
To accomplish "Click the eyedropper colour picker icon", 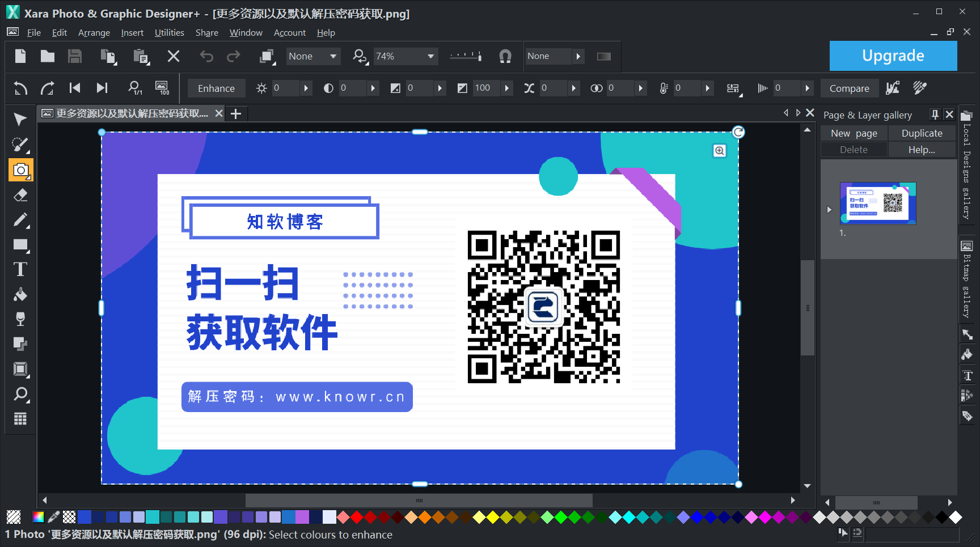I will point(54,517).
